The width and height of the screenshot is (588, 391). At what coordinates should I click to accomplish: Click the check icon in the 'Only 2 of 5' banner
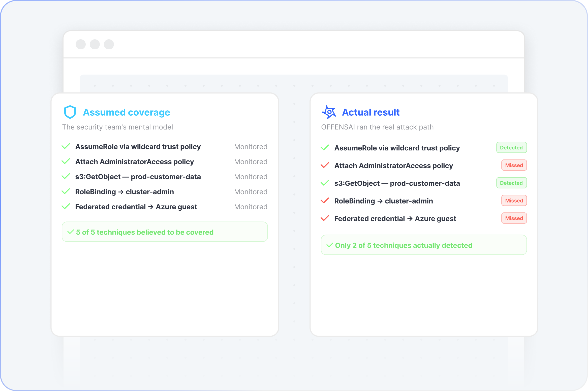(x=330, y=245)
